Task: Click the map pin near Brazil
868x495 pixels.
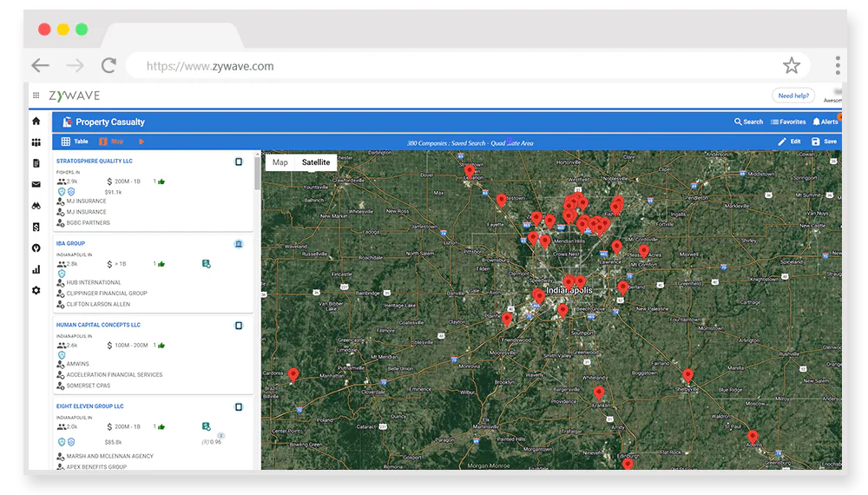Action: tap(293, 375)
